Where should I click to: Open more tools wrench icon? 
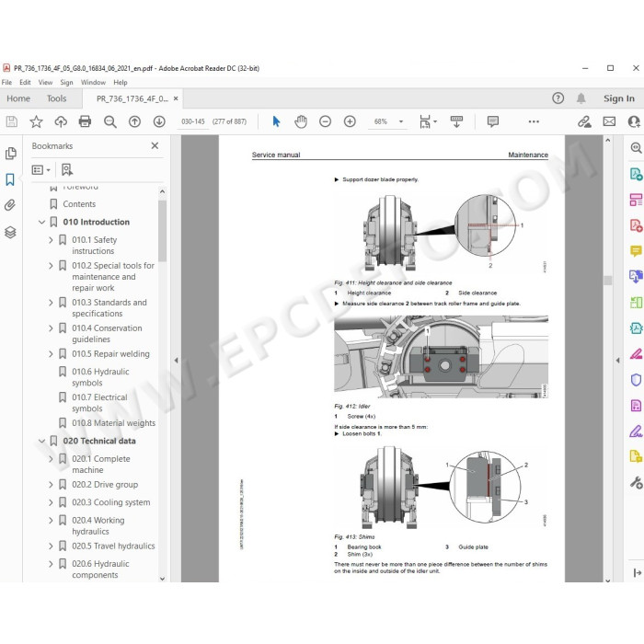636,482
